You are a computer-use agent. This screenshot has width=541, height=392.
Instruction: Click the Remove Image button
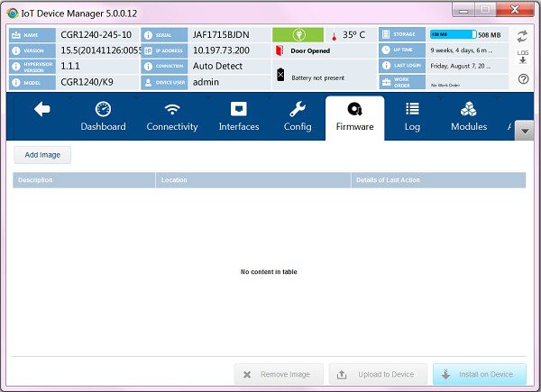coord(279,374)
